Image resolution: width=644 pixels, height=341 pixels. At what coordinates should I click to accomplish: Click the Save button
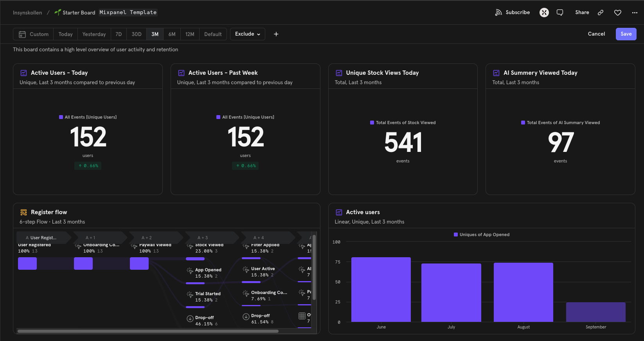(626, 34)
